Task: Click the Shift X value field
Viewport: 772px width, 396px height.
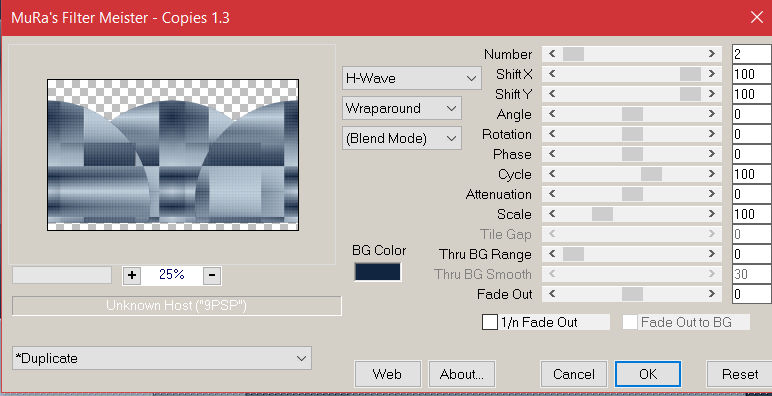Action: tap(752, 74)
